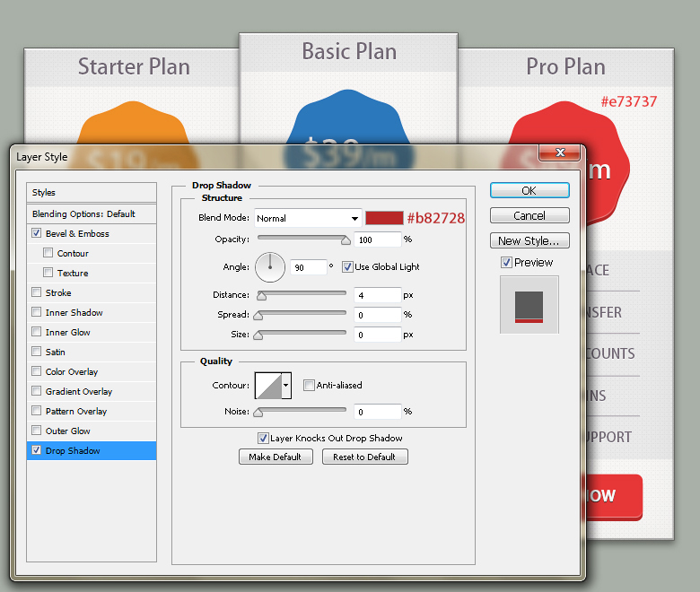Enable the Outer Glow checkbox
The width and height of the screenshot is (700, 592).
[37, 430]
